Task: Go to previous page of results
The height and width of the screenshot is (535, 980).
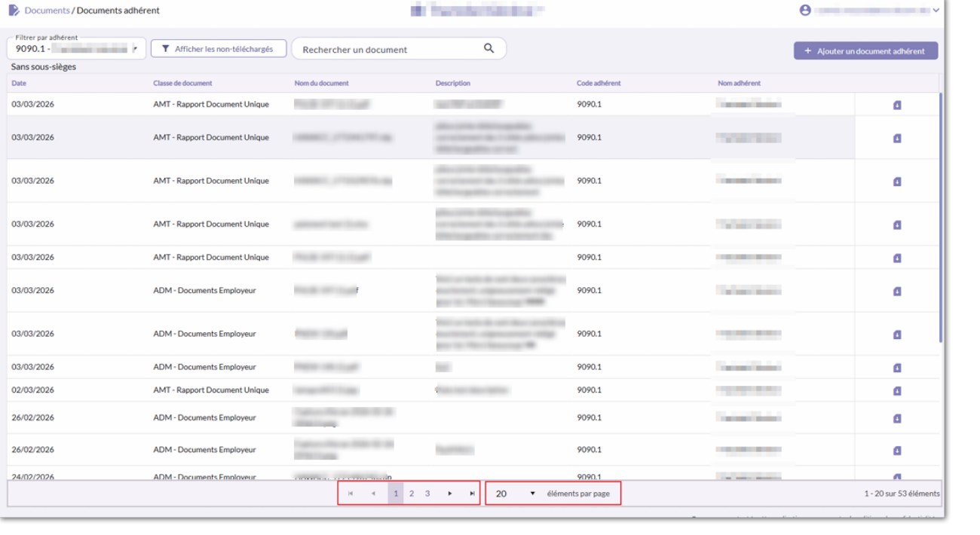Action: (x=373, y=494)
